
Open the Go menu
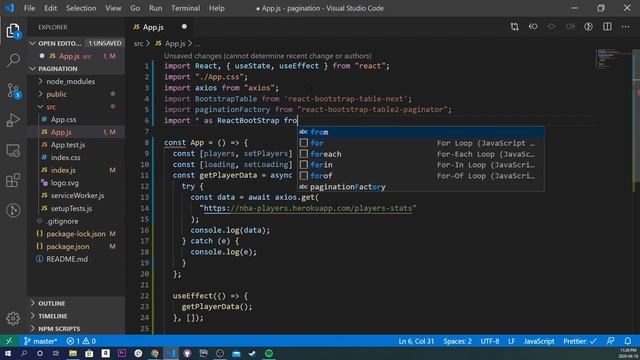click(135, 8)
